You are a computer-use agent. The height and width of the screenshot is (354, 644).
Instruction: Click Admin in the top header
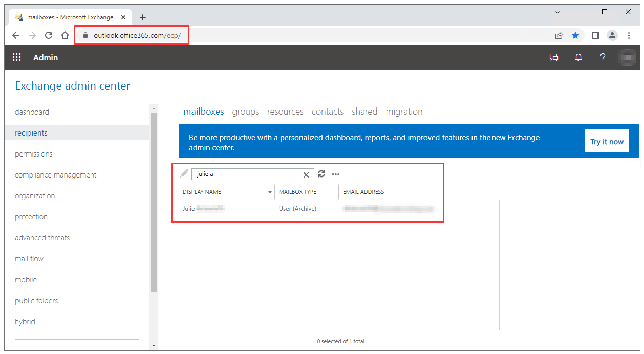pyautogui.click(x=46, y=57)
